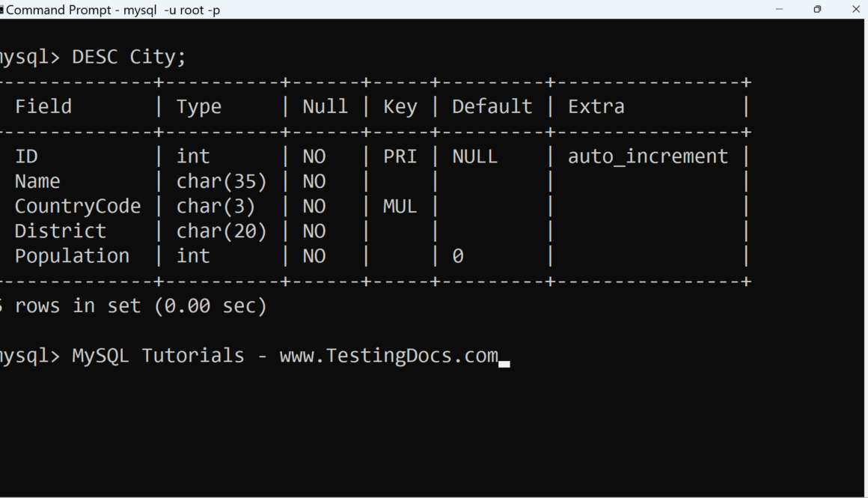Restore down the Command Prompt window
The width and height of the screenshot is (868, 498).
coord(817,10)
